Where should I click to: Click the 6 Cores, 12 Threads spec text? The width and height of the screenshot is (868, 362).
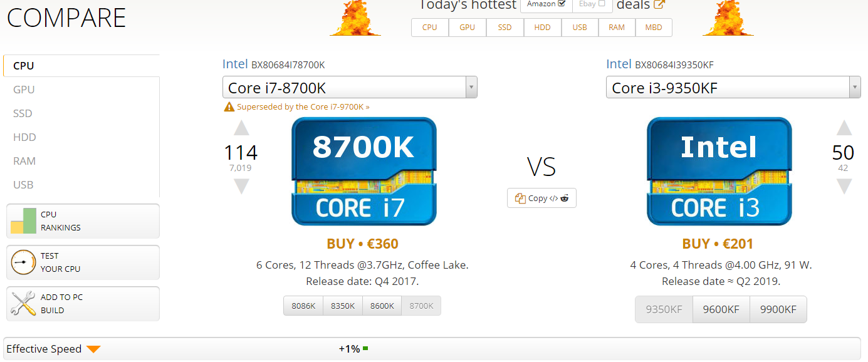(362, 265)
